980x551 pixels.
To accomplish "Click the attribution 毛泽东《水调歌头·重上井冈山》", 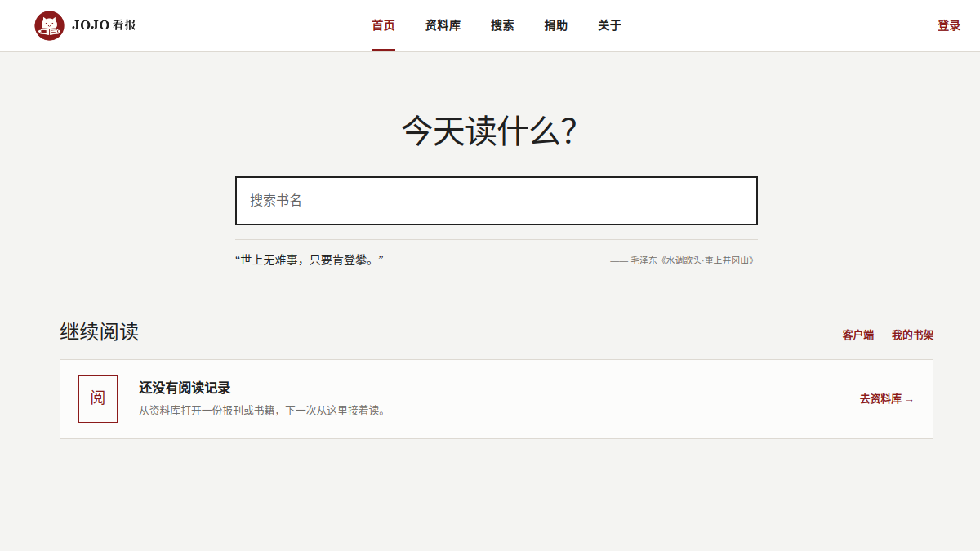I will coord(683,260).
